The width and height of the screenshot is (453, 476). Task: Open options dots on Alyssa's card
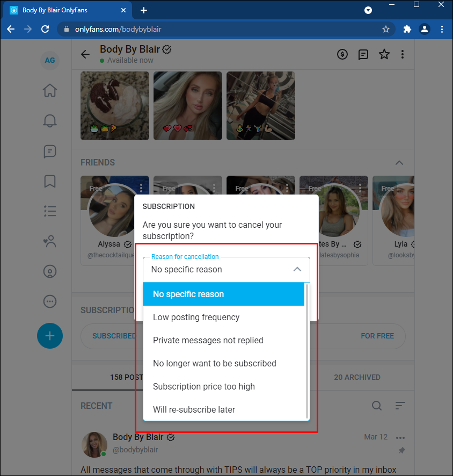click(x=141, y=188)
